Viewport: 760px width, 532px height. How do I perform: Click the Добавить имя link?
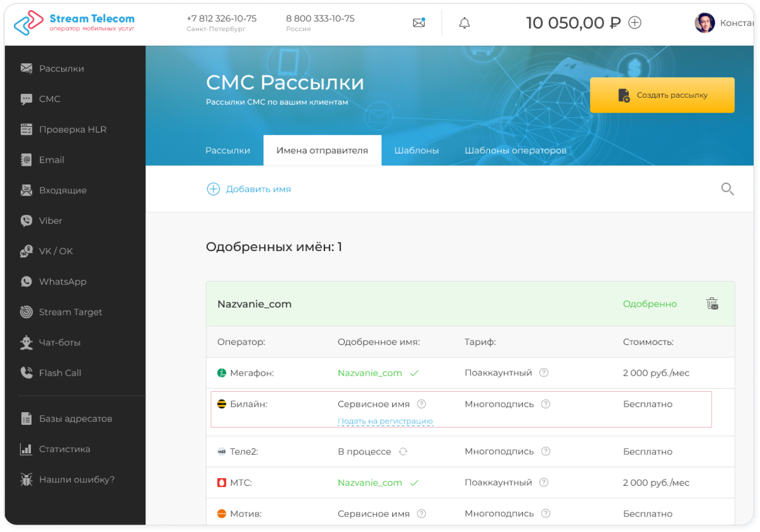(x=258, y=189)
